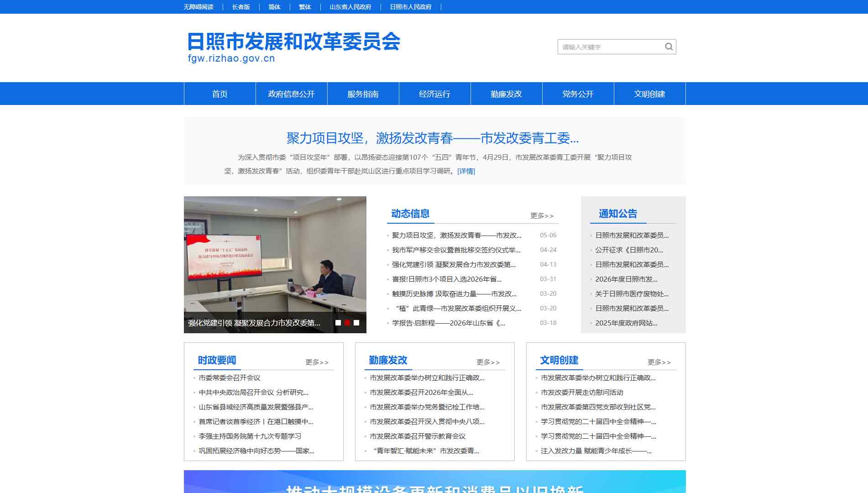Expand 更多>> in 文明创建 section
Image resolution: width=868 pixels, height=493 pixels.
tap(659, 362)
